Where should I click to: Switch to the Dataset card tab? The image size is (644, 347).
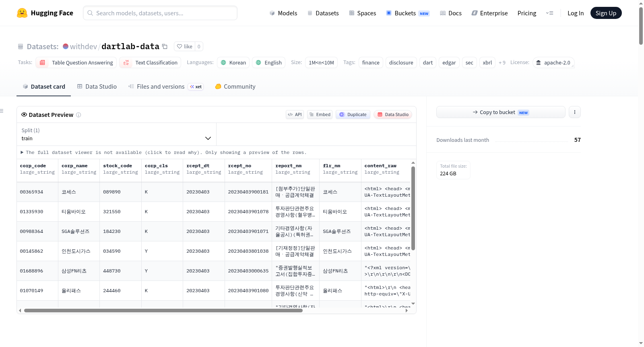44,87
